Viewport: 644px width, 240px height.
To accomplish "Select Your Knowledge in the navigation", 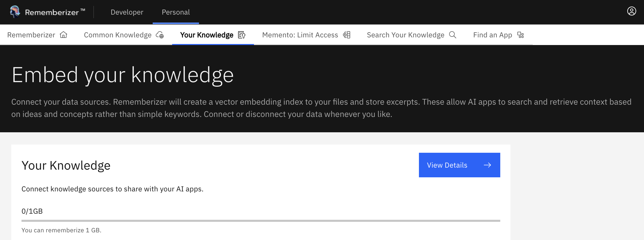I will [x=206, y=35].
